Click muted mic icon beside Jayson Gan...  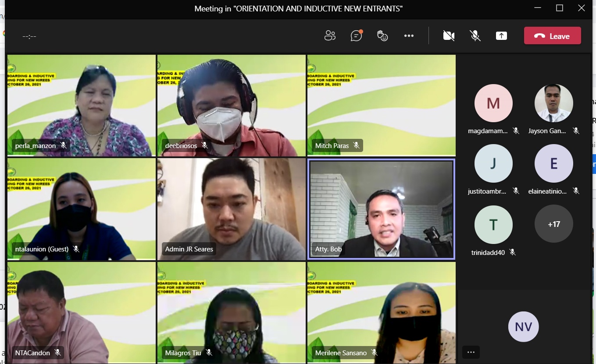(576, 131)
